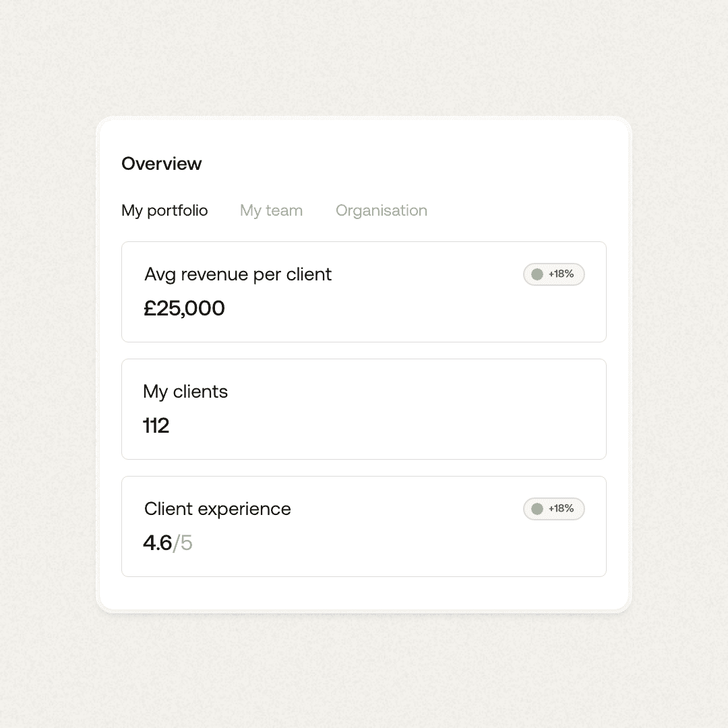Click the +18% badge on Avg revenue per client

[x=553, y=274]
